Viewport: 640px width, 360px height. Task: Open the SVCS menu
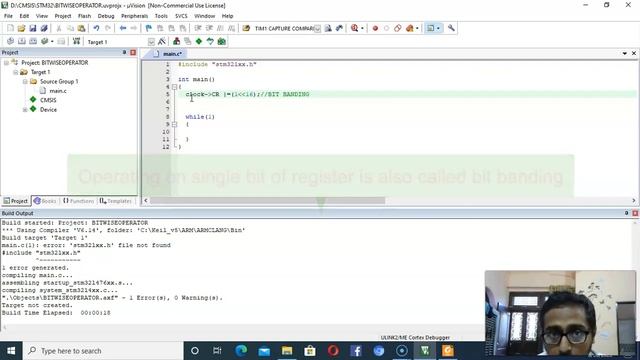pos(181,16)
